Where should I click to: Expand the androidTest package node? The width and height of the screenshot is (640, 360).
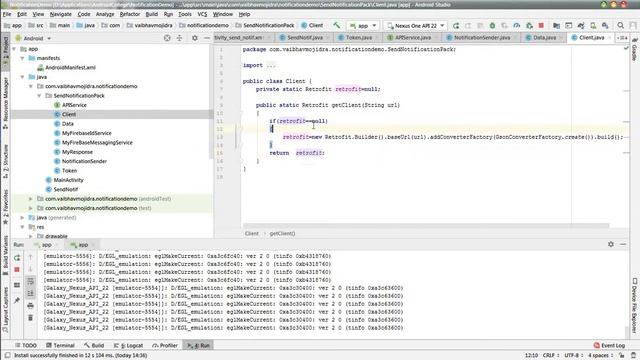[x=31, y=199]
